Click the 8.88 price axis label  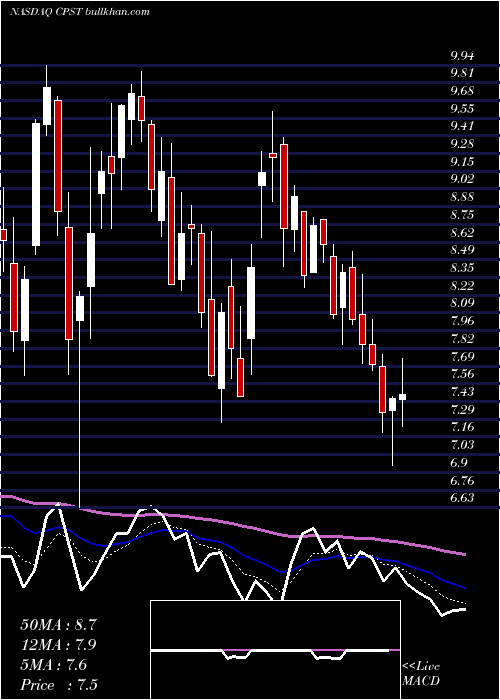[x=462, y=197]
